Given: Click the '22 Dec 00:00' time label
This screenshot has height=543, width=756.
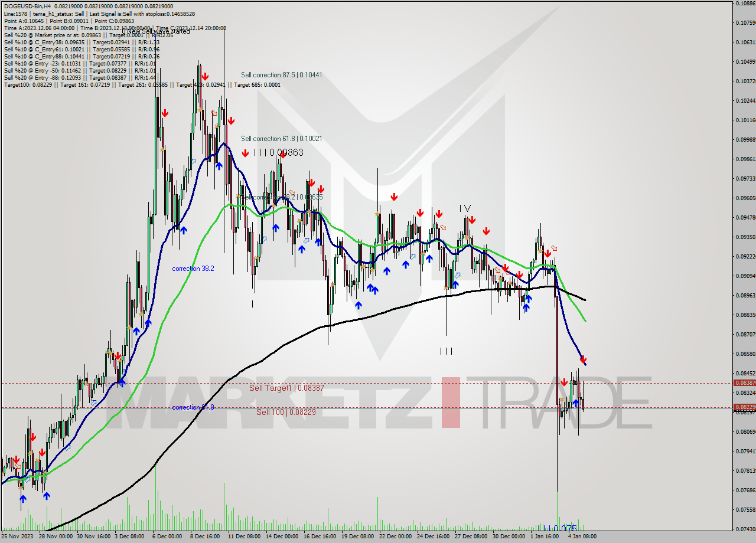Looking at the screenshot, I should click(x=395, y=537).
